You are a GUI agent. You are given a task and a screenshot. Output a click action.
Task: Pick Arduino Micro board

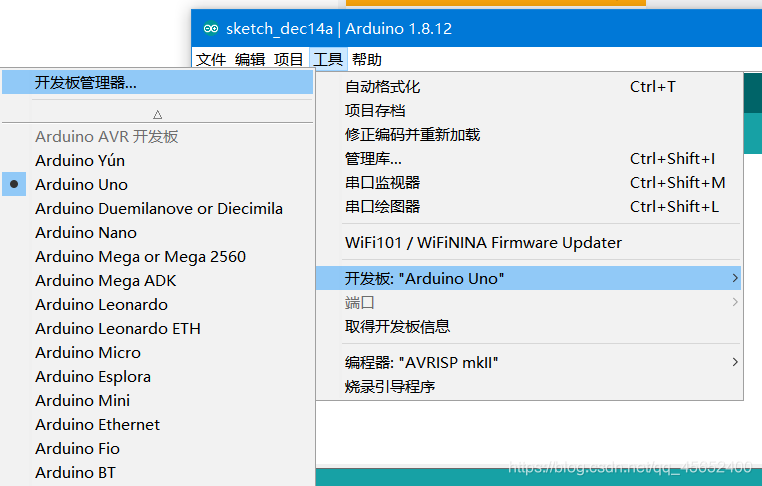point(157,352)
